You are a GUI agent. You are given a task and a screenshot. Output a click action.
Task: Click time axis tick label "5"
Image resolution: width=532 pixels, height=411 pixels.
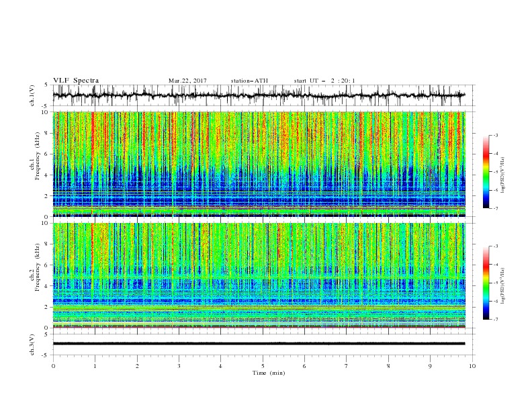(263, 366)
